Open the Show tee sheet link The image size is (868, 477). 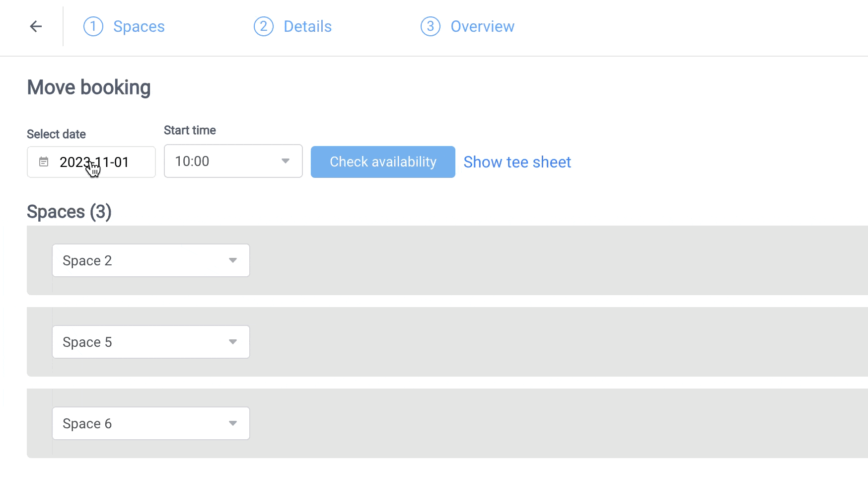point(517,162)
